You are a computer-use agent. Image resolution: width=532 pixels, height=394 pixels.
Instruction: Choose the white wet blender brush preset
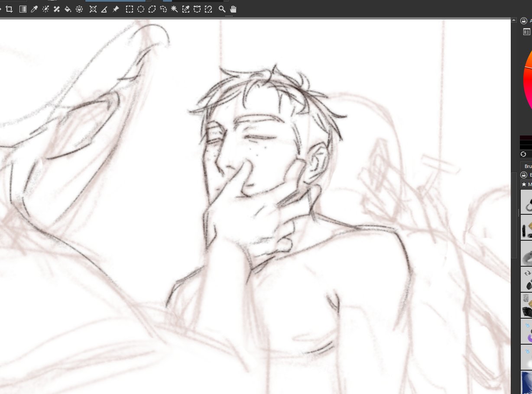click(x=526, y=357)
